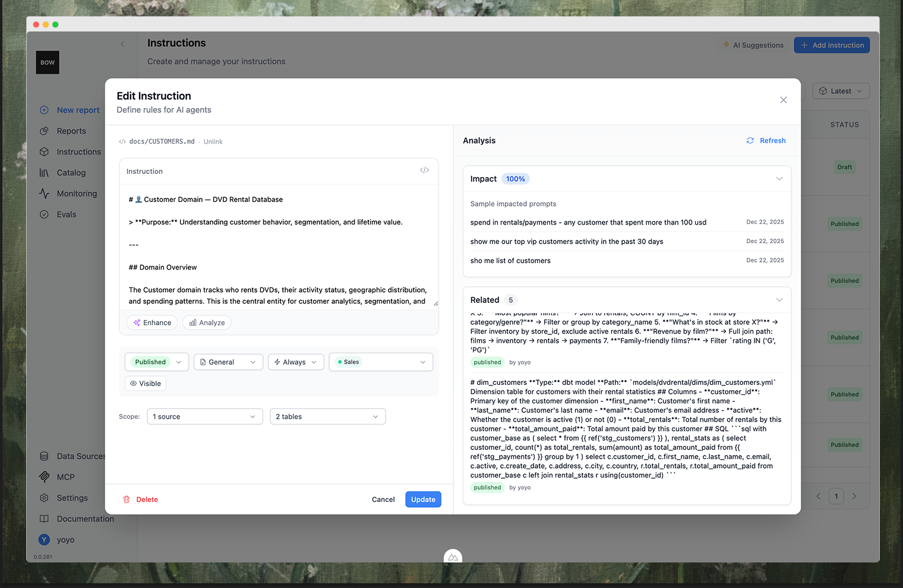Select the 'sho me list of customers' prompt
Image resolution: width=903 pixels, height=588 pixels.
tap(627, 261)
